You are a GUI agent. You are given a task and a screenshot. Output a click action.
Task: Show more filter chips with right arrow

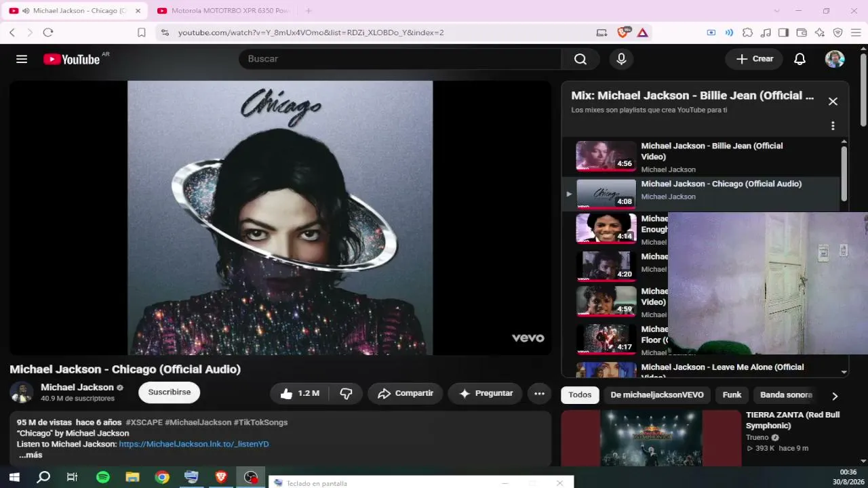(x=835, y=396)
